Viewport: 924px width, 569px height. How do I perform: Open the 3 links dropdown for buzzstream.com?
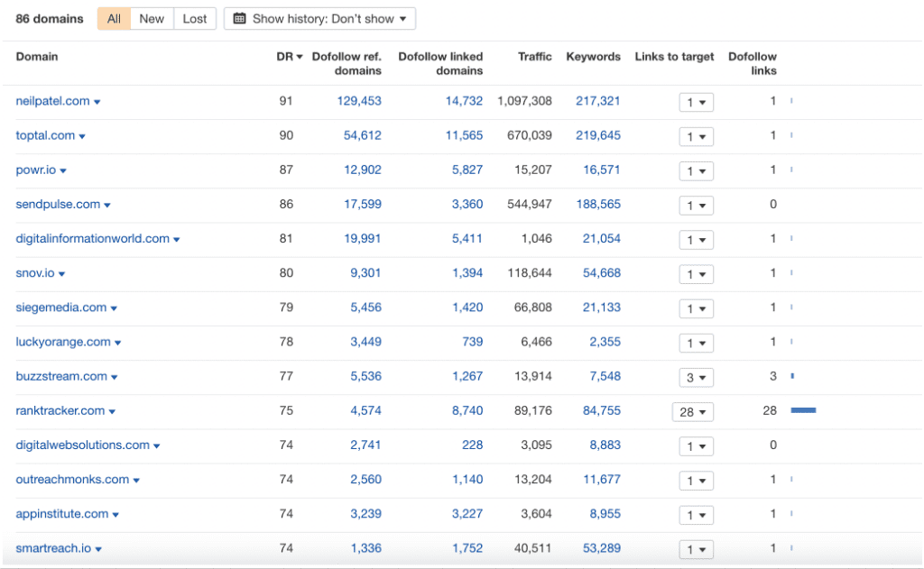click(x=696, y=378)
